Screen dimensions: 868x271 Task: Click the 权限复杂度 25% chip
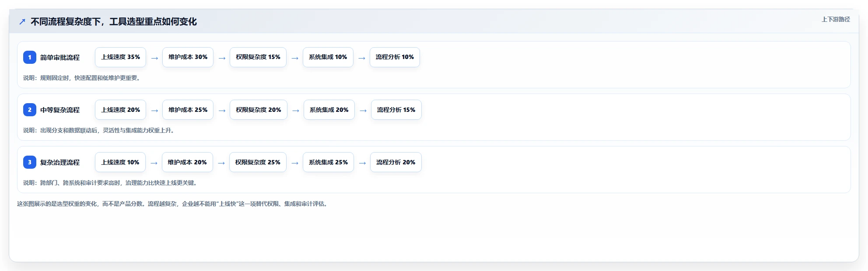(x=258, y=162)
